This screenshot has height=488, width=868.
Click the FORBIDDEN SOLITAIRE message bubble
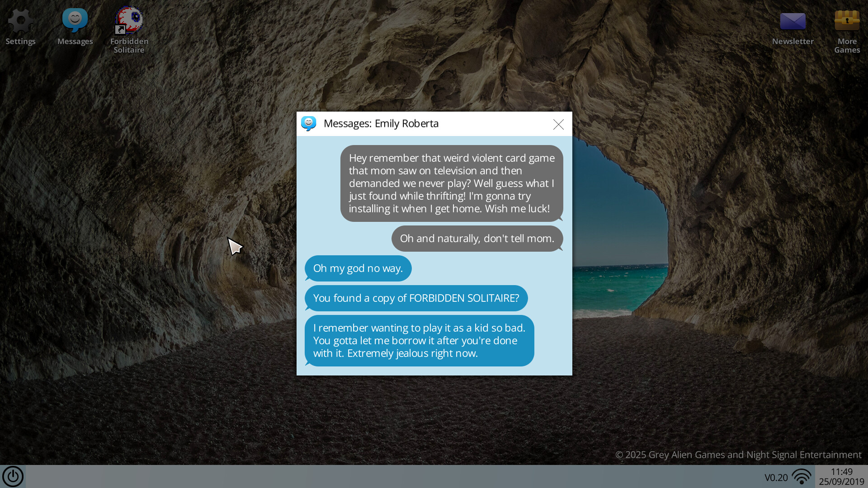point(416,298)
